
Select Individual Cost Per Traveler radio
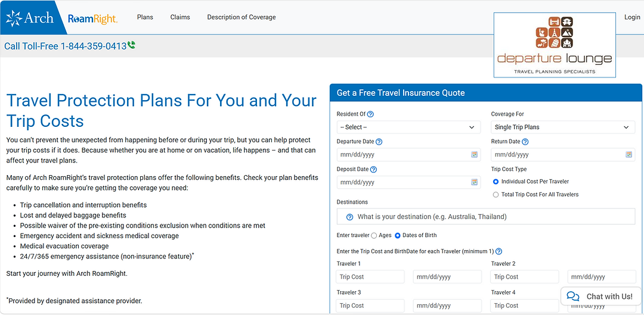pyautogui.click(x=496, y=181)
